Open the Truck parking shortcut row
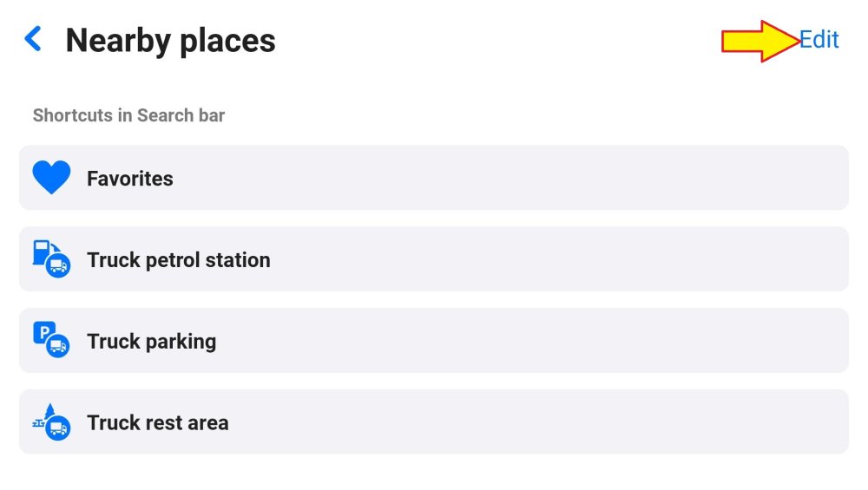 pyautogui.click(x=434, y=341)
